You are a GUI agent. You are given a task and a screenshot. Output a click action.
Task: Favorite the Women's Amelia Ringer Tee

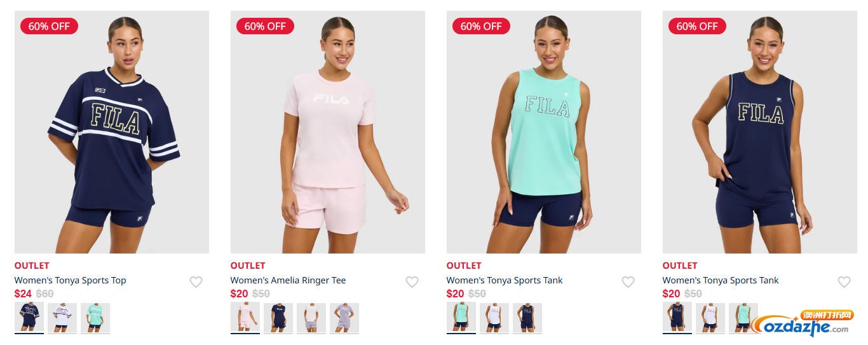412,281
